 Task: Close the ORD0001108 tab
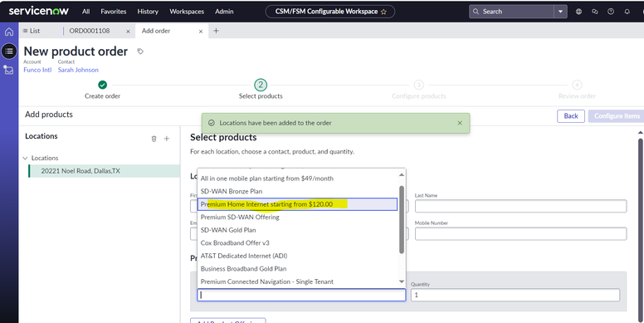[x=128, y=32]
